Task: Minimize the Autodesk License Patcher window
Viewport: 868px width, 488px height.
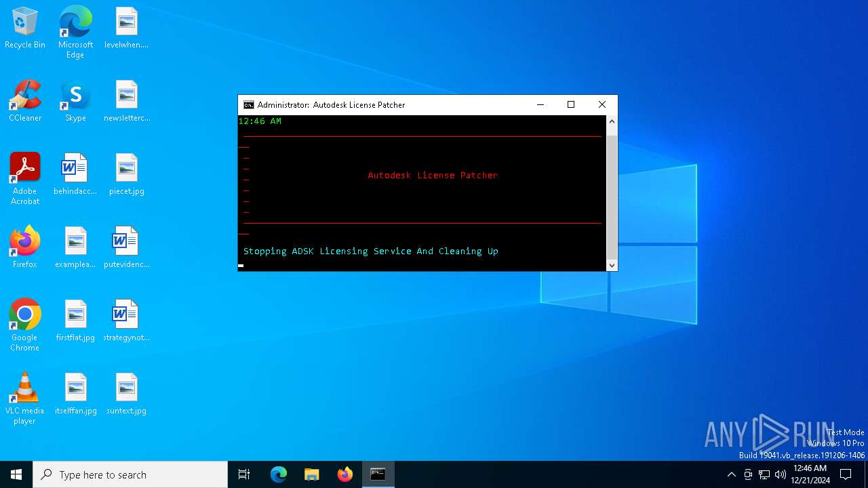Action: [540, 105]
